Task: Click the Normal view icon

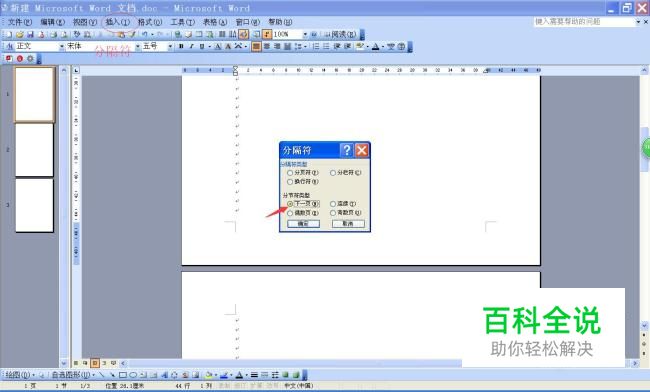Action: tap(76, 363)
